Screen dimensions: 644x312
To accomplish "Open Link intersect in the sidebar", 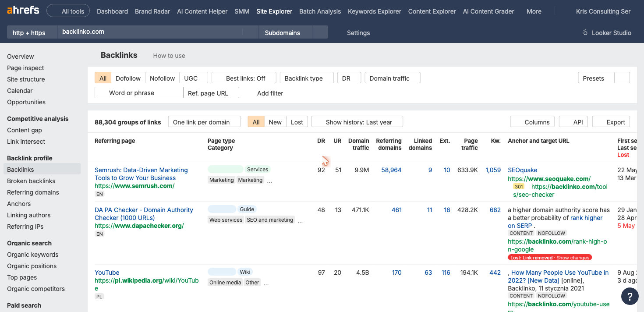I will click(26, 142).
